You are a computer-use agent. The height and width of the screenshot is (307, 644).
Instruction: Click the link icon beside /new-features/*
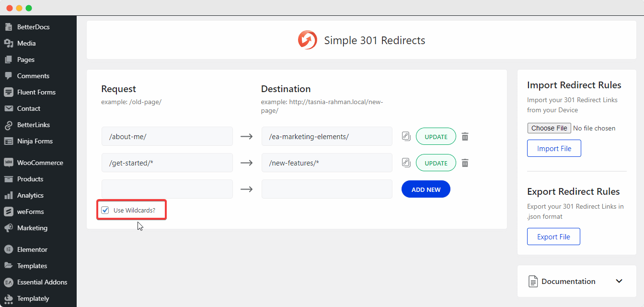(406, 163)
